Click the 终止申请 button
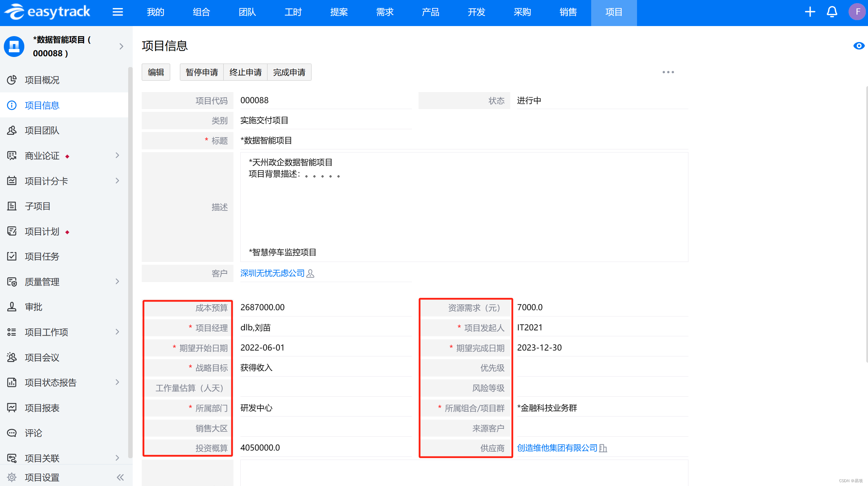Image resolution: width=868 pixels, height=486 pixels. [x=246, y=72]
